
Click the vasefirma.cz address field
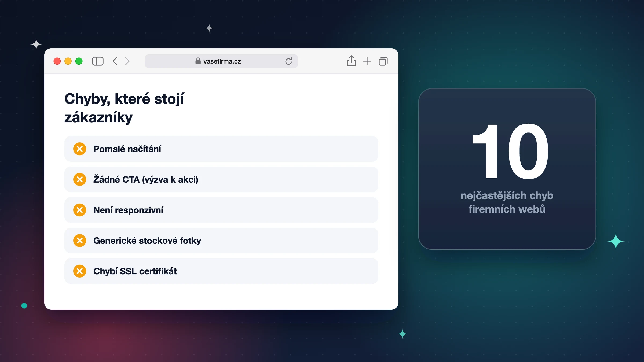coord(221,61)
